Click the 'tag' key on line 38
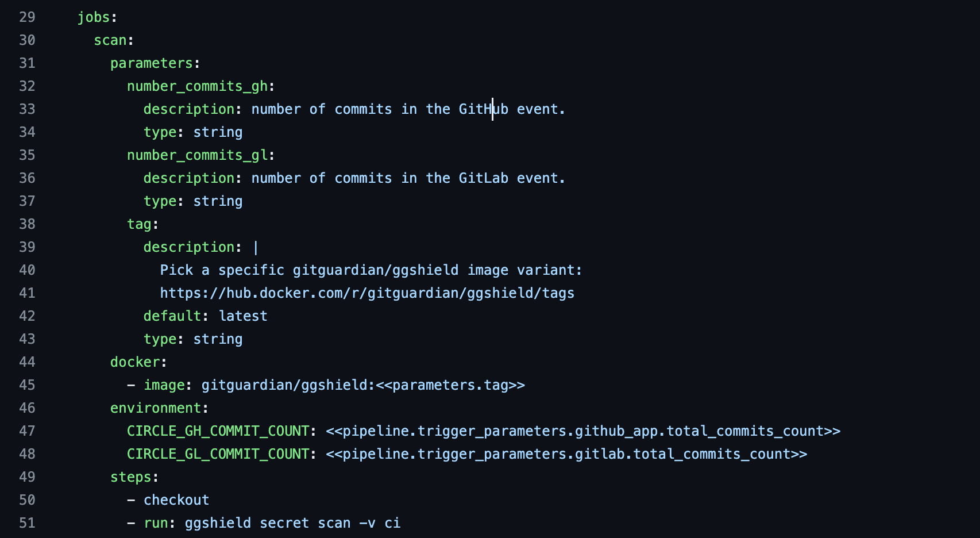This screenshot has height=538, width=980. pyautogui.click(x=139, y=224)
